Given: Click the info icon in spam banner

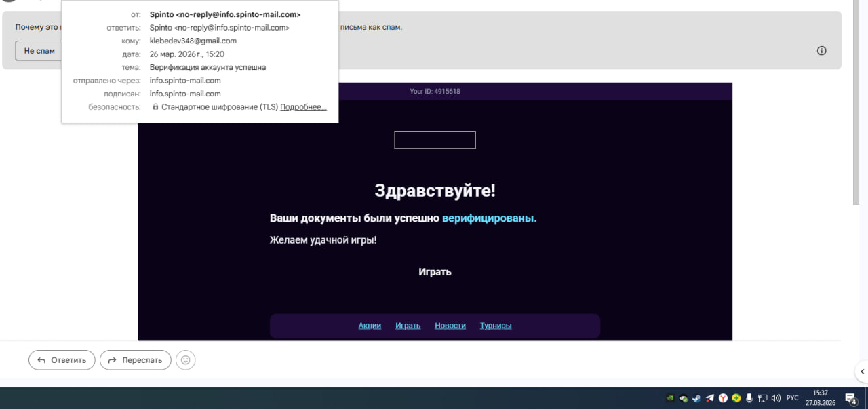Looking at the screenshot, I should pos(821,51).
